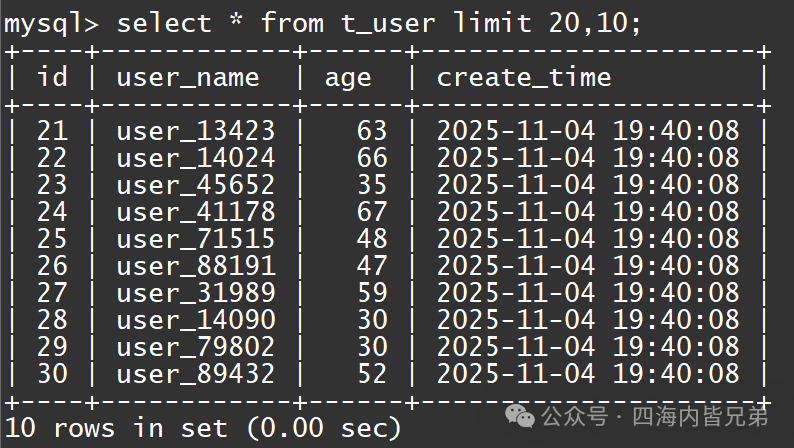
Task: Select id cell 26
Action: 52,266
